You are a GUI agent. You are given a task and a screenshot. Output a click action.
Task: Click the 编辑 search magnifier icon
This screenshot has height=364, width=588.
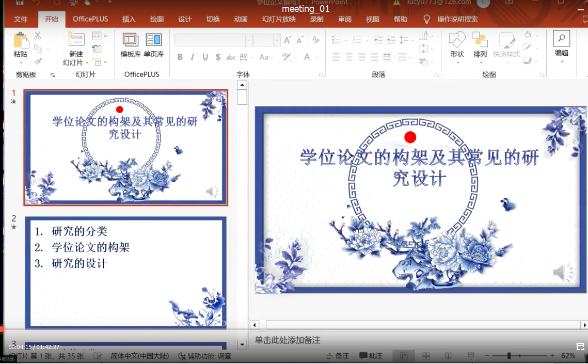(561, 39)
